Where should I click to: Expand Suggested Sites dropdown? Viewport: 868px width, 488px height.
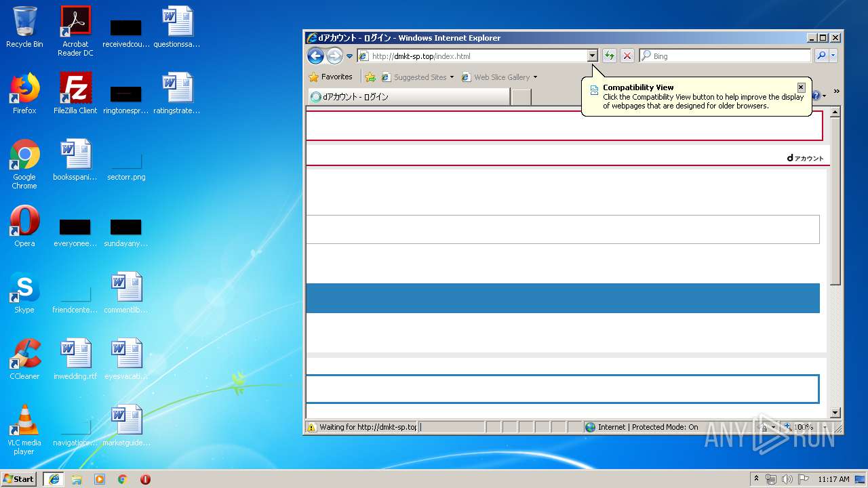[x=452, y=77]
